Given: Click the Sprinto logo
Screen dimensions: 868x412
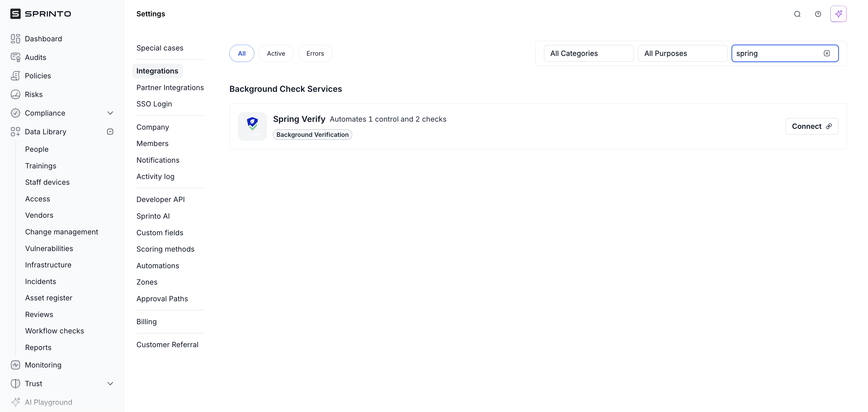Looking at the screenshot, I should click(40, 14).
